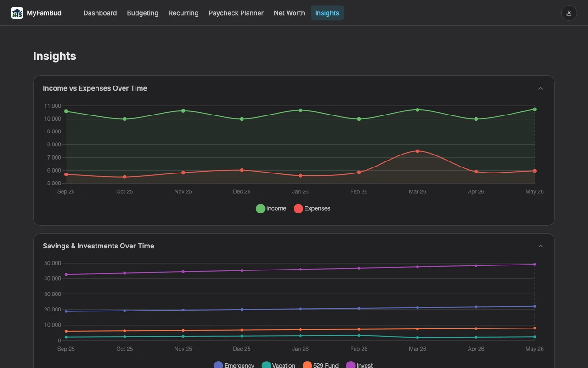588x368 pixels.
Task: Open the Paycheck Planner tab
Action: tap(236, 13)
